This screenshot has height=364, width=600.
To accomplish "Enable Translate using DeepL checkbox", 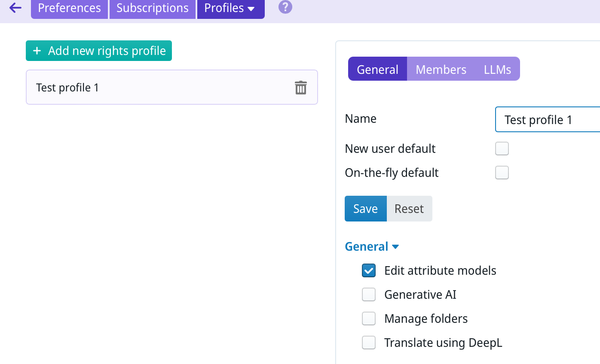I will [369, 343].
